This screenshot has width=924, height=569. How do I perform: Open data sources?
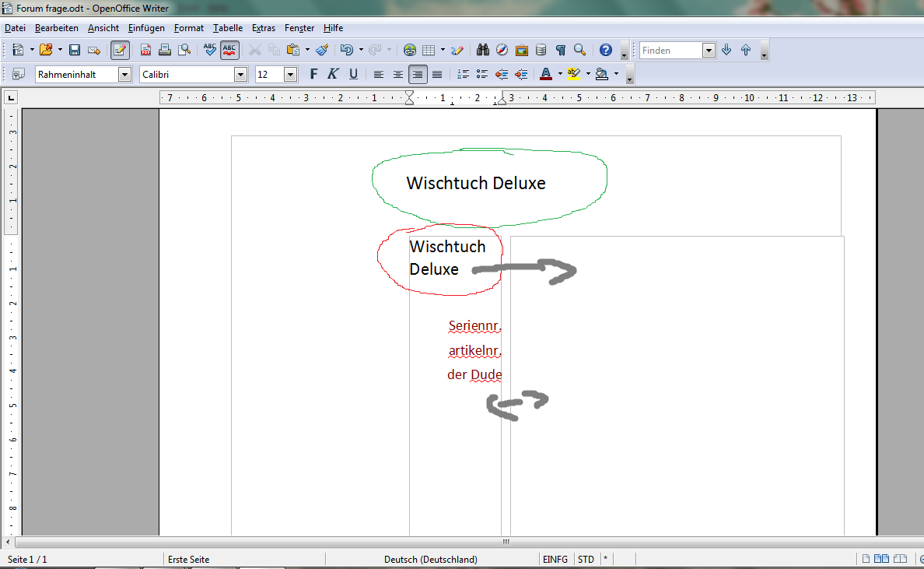[x=541, y=50]
